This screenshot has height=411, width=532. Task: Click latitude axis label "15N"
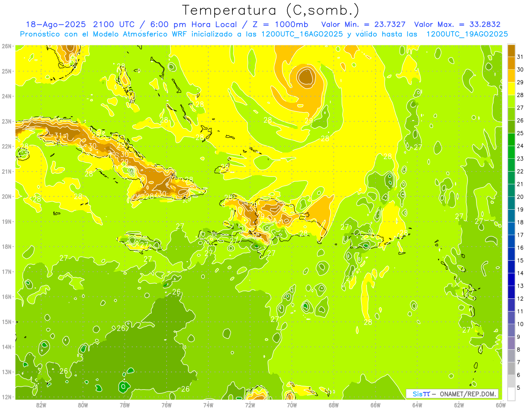click(7, 321)
